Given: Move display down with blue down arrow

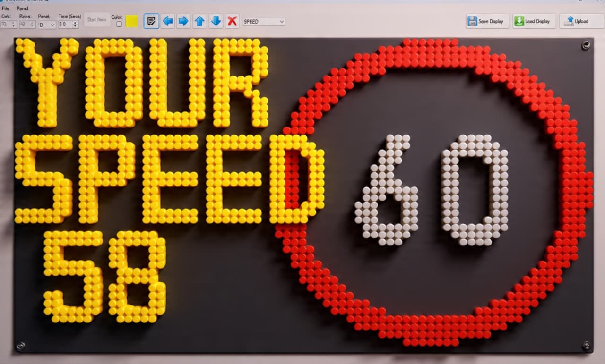Looking at the screenshot, I should point(216,21).
